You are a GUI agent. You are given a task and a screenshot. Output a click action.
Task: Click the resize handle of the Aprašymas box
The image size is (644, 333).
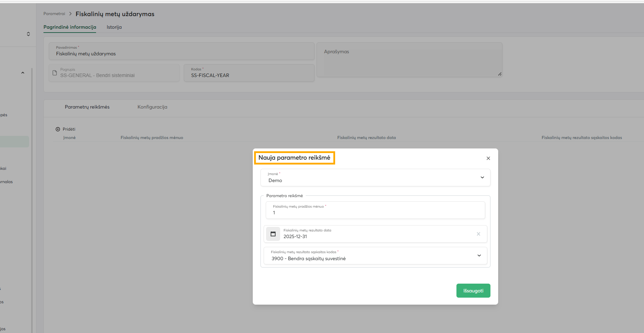[x=500, y=74]
